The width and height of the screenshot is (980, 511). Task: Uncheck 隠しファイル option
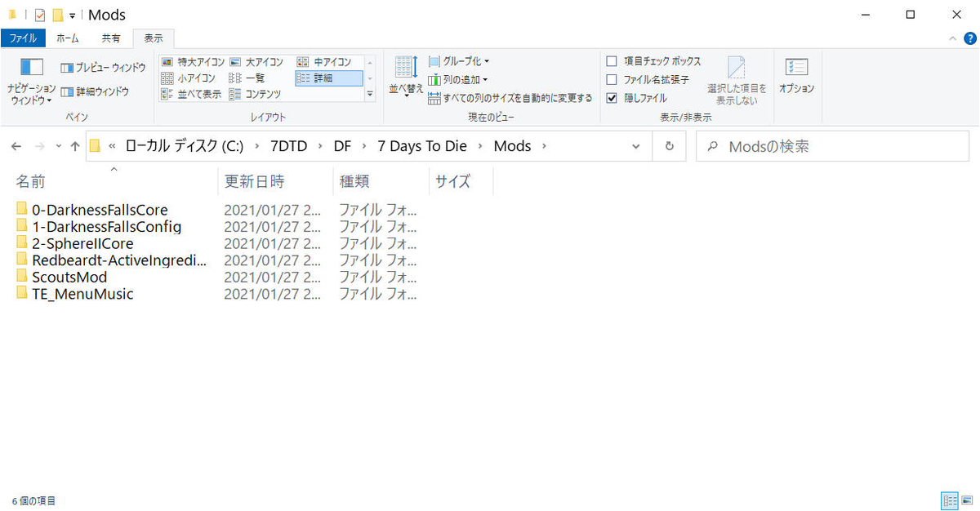click(x=612, y=98)
